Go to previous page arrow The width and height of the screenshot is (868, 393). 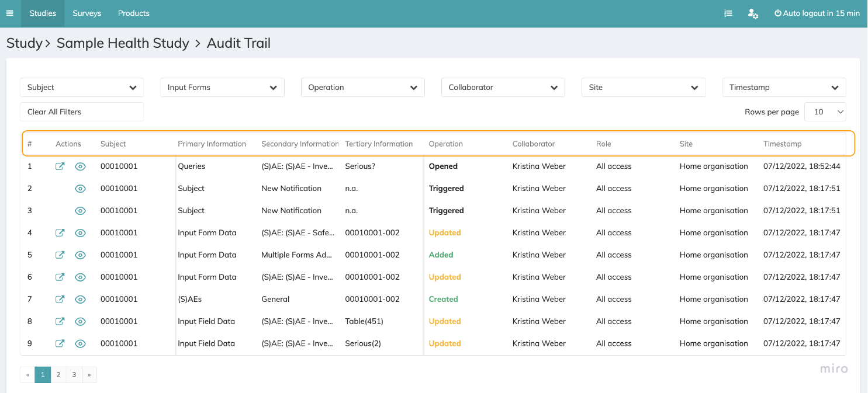tap(27, 375)
